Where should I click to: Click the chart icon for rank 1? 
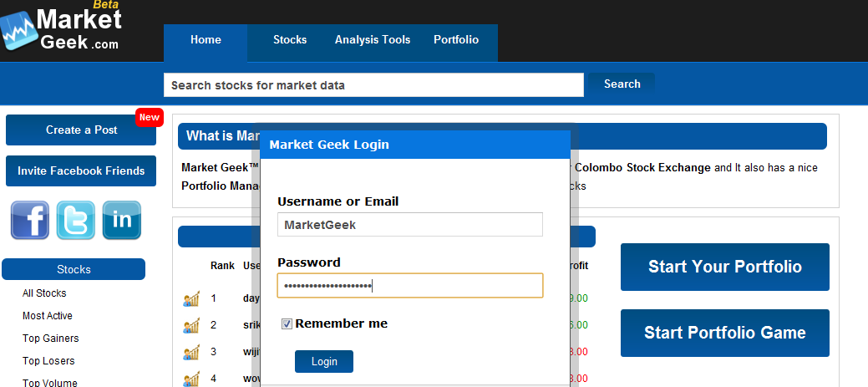click(191, 299)
